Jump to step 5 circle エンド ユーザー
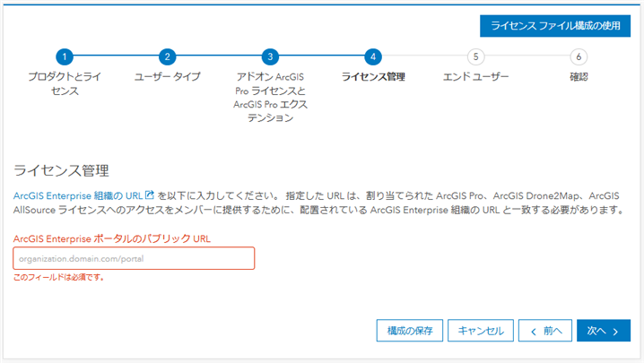Image resolution: width=644 pixels, height=363 pixels. point(475,56)
